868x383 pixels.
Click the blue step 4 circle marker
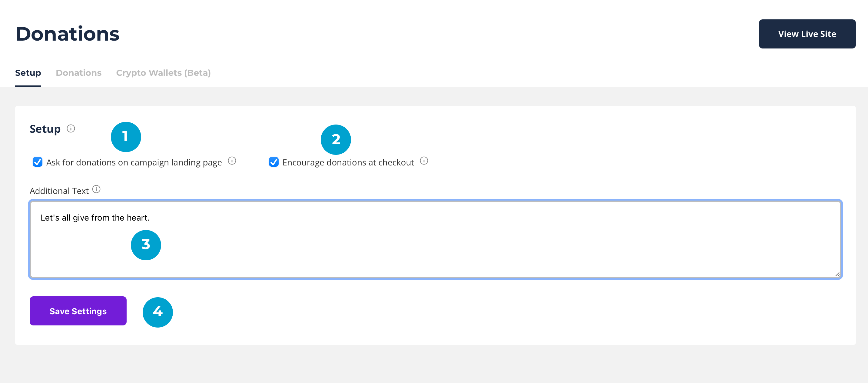[x=157, y=312]
